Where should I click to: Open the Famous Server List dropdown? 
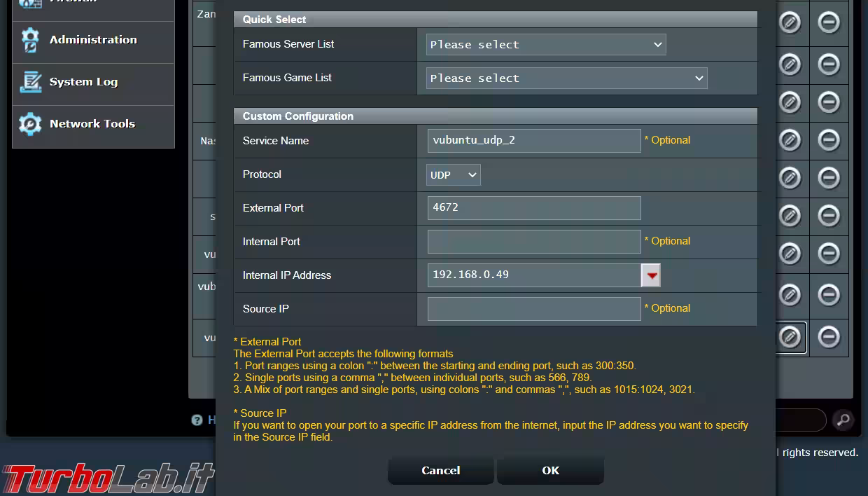545,45
